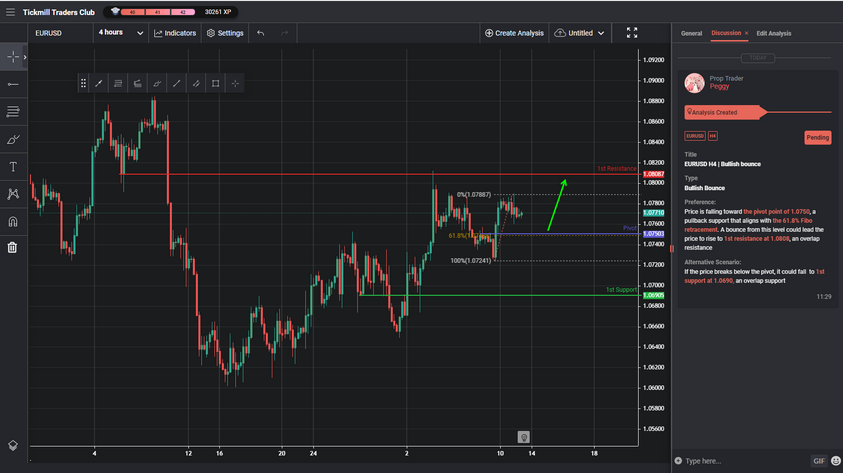The width and height of the screenshot is (843, 474).
Task: Switch to the General tab
Action: click(x=691, y=33)
